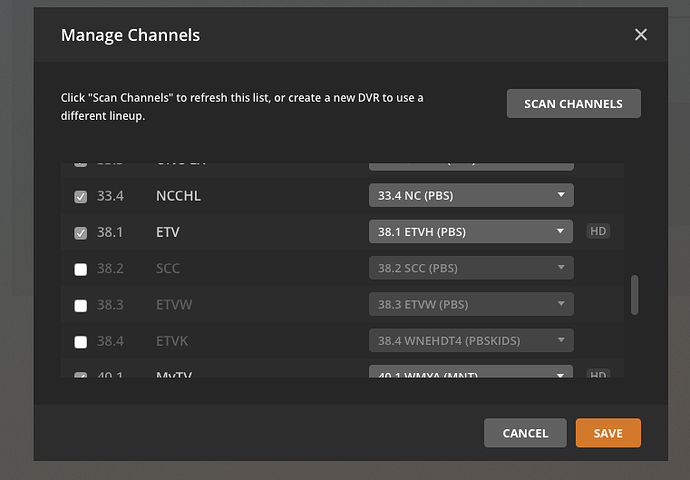Click the SCC channel name

[168, 268]
